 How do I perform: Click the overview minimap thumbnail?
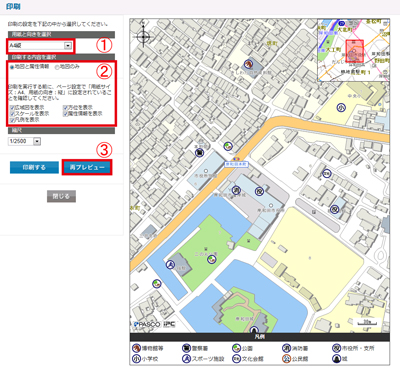tap(353, 50)
